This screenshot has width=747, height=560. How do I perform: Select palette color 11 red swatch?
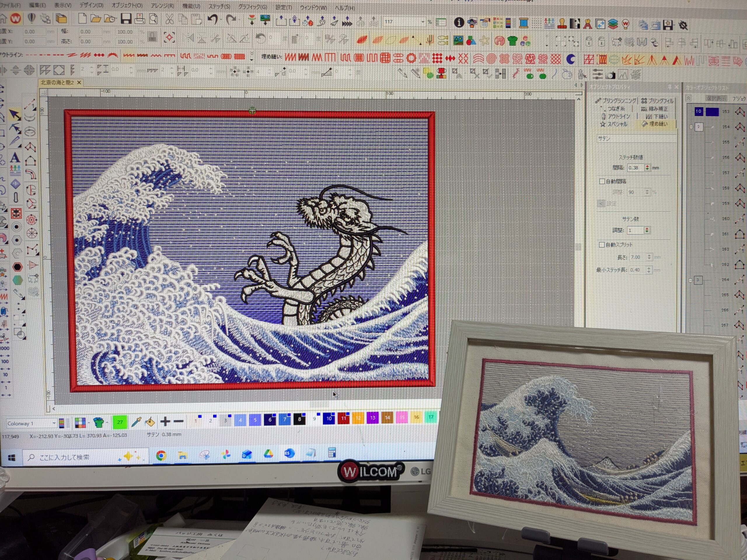coord(344,418)
